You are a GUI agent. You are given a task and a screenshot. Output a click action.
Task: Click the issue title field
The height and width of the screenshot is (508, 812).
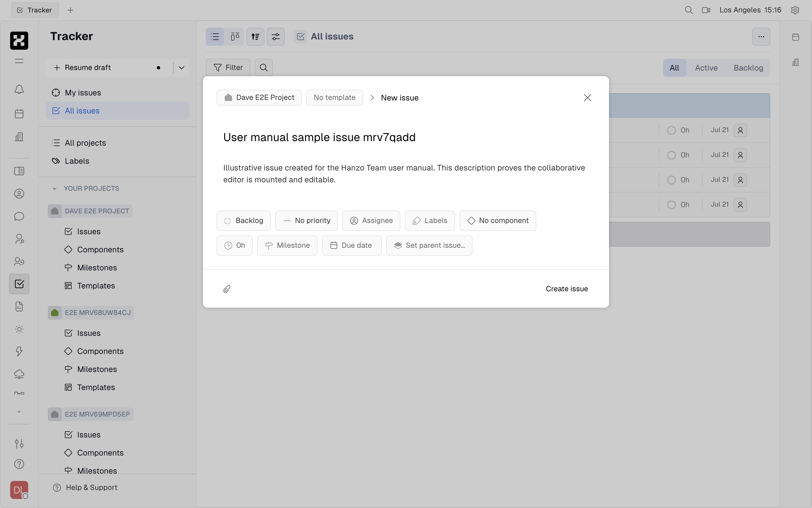coord(406,137)
